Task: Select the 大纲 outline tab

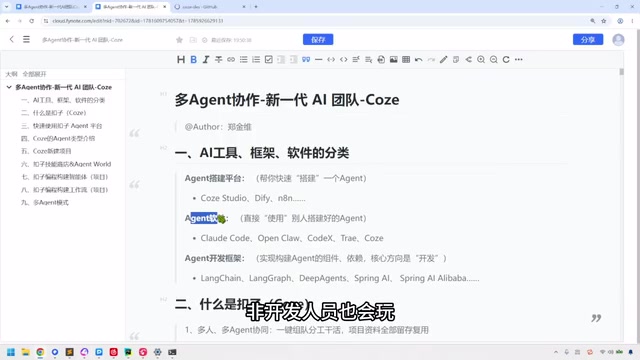Action: (11, 74)
